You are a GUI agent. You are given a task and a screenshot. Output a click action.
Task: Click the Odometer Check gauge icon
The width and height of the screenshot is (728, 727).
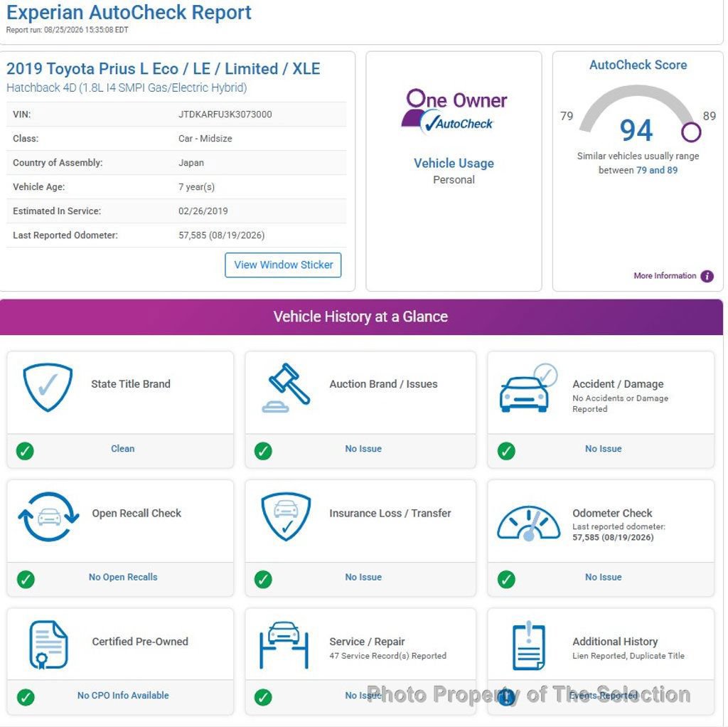528,524
